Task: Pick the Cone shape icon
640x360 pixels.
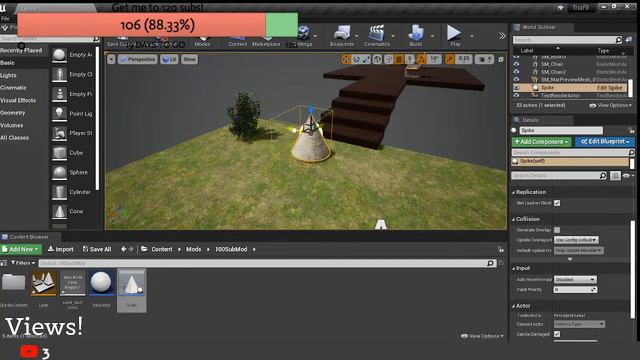Action: click(x=59, y=211)
